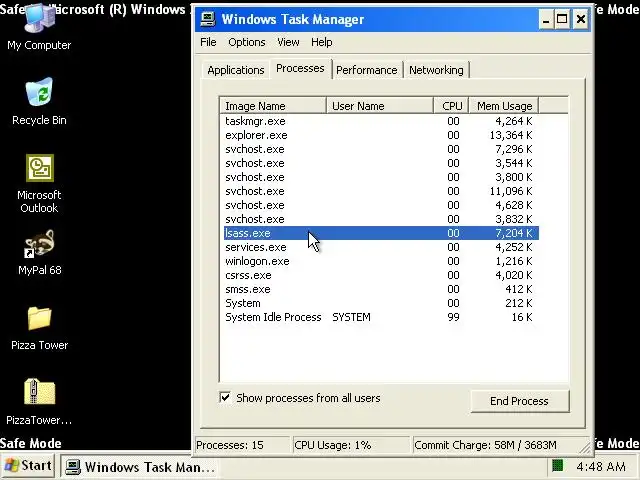The width and height of the screenshot is (640, 480).
Task: Close the Windows Task Manager window
Action: (581, 20)
